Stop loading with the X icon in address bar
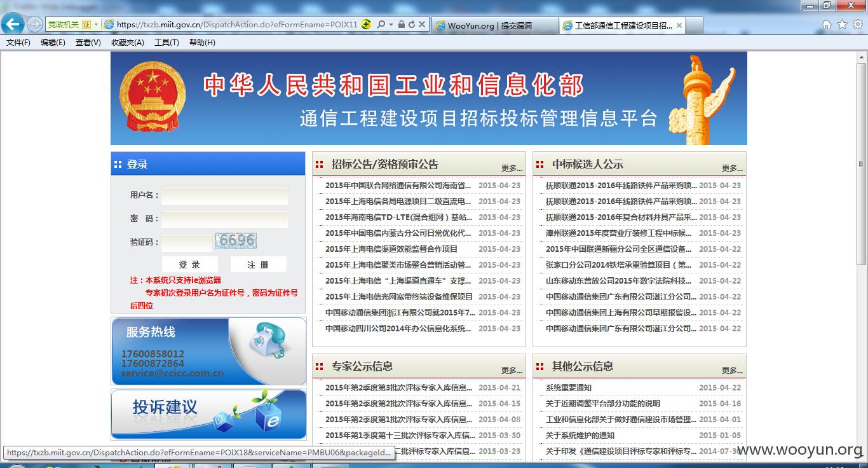 click(x=422, y=25)
